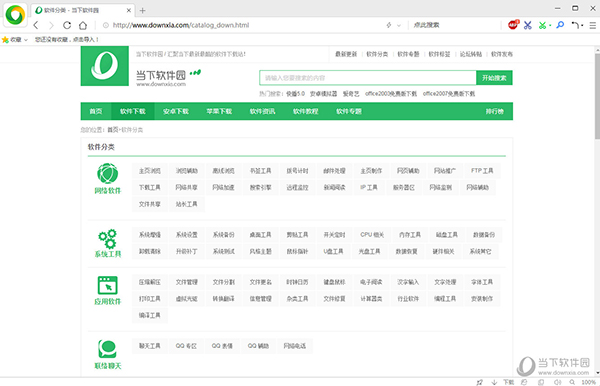Close the 软件分类 browser tab
This screenshot has width=600, height=386.
[129, 11]
